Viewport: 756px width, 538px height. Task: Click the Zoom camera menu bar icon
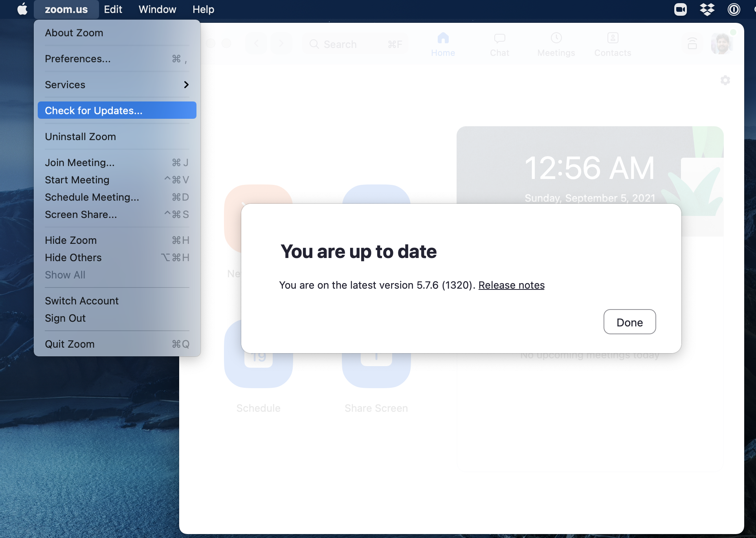pyautogui.click(x=681, y=9)
